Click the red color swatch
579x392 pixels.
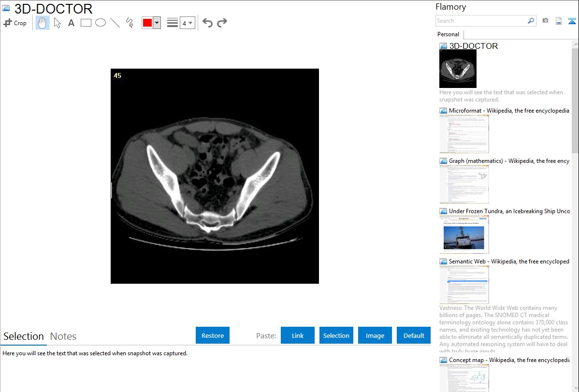pos(147,23)
